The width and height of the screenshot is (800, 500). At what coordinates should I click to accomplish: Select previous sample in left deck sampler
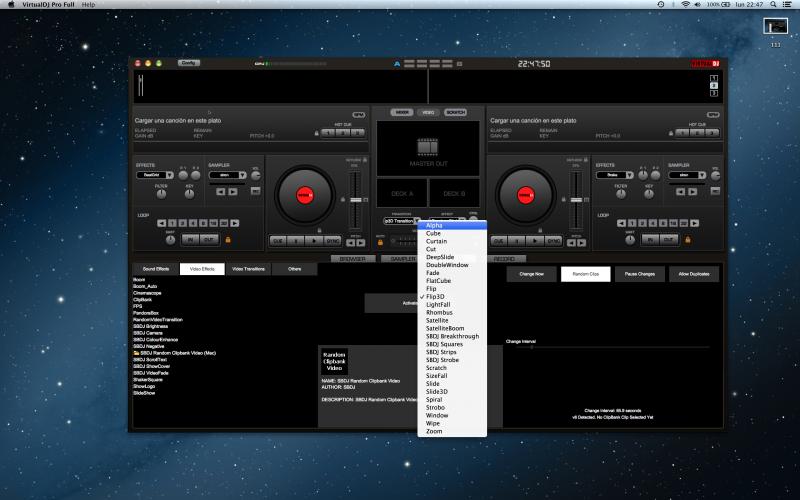click(220, 192)
